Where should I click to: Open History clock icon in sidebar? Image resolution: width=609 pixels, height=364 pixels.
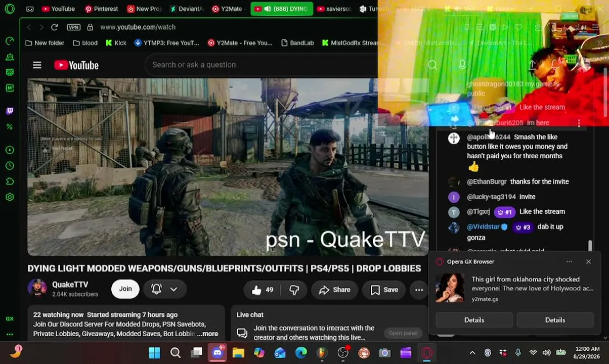(x=10, y=166)
